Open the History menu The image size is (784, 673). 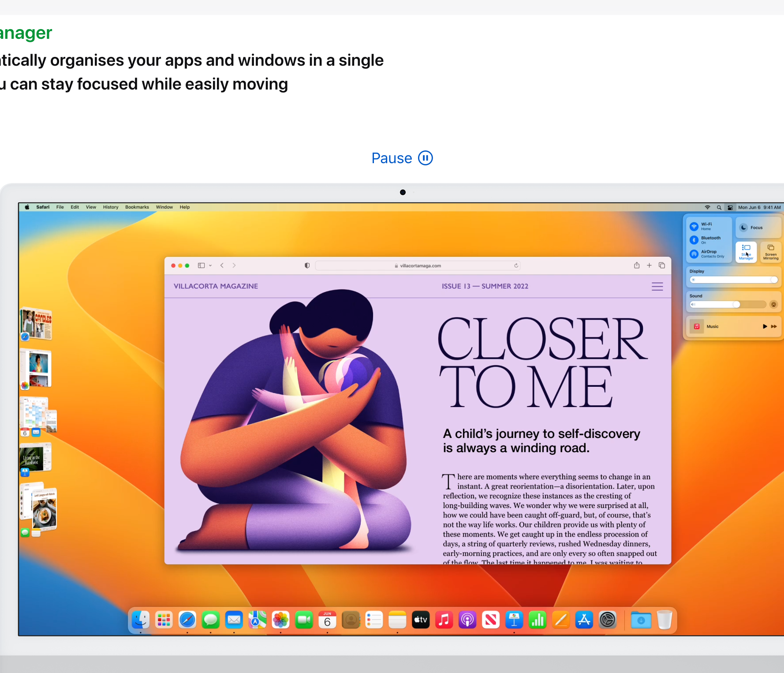[x=111, y=207]
